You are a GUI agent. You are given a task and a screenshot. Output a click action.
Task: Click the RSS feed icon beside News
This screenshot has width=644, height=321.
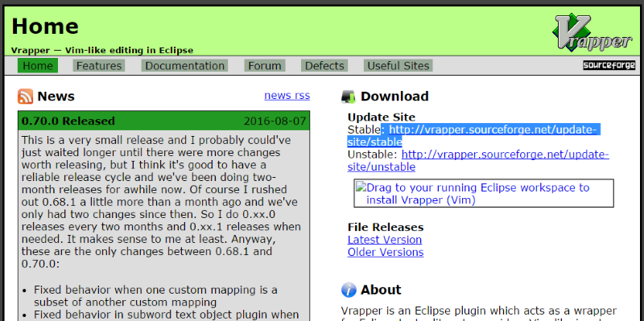click(x=26, y=96)
